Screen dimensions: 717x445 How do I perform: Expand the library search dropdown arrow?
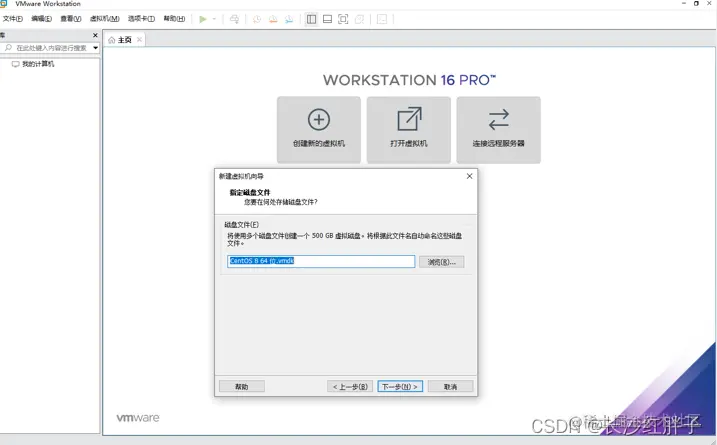point(96,48)
